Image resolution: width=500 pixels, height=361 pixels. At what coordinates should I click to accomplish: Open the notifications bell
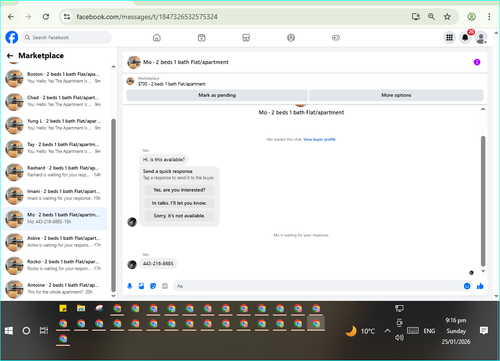(465, 38)
